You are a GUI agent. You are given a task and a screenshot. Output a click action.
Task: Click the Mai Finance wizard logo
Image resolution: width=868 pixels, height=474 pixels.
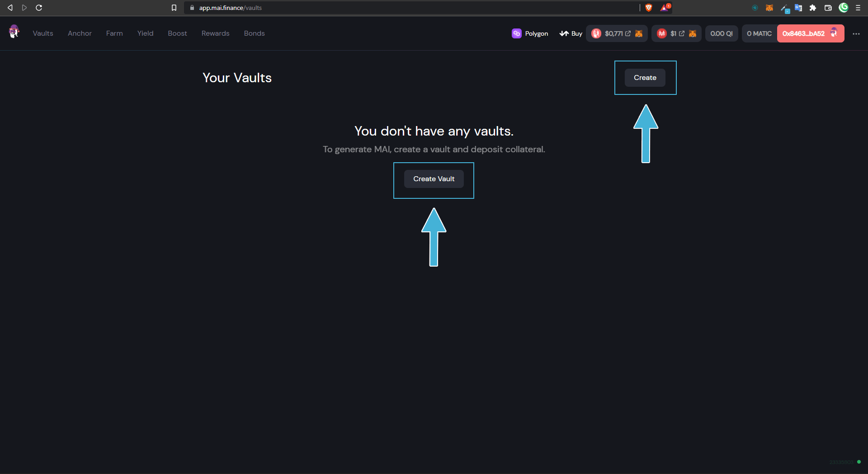click(14, 32)
